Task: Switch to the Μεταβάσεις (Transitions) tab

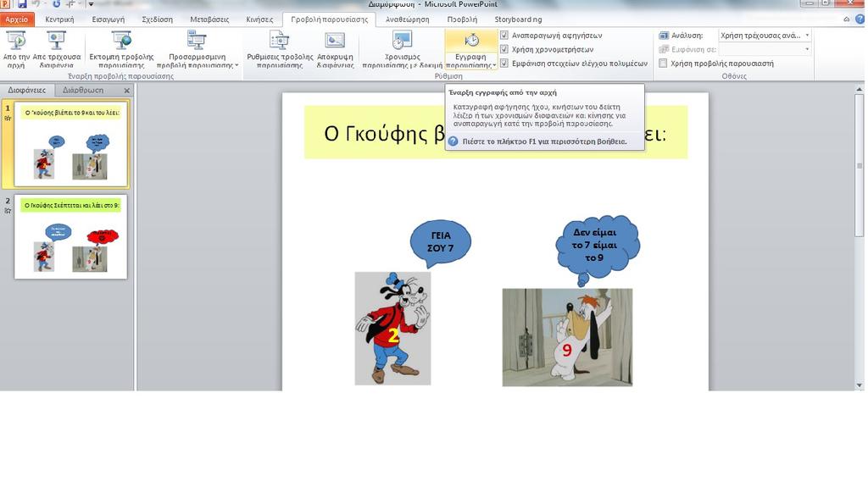Action: point(209,19)
